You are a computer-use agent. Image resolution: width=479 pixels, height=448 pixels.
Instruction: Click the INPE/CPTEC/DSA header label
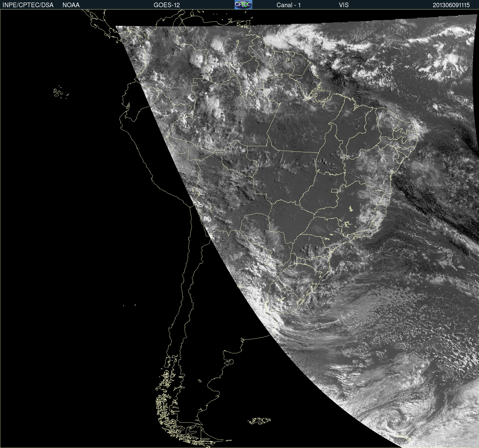(28, 5)
